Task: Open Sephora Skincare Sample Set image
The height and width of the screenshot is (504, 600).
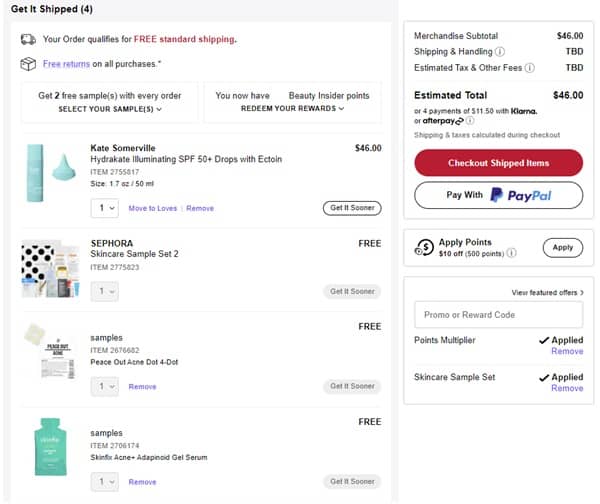Action: click(x=50, y=269)
